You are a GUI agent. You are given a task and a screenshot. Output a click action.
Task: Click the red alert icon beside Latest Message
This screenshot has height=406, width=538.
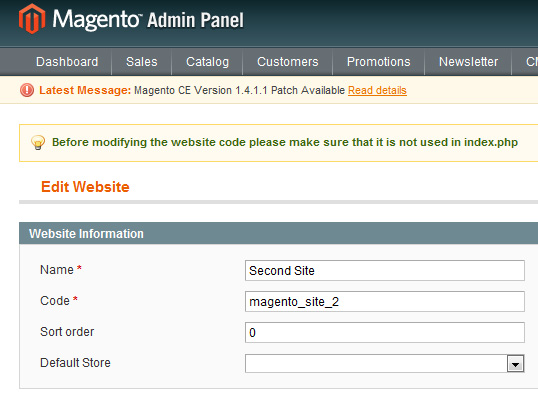click(27, 90)
